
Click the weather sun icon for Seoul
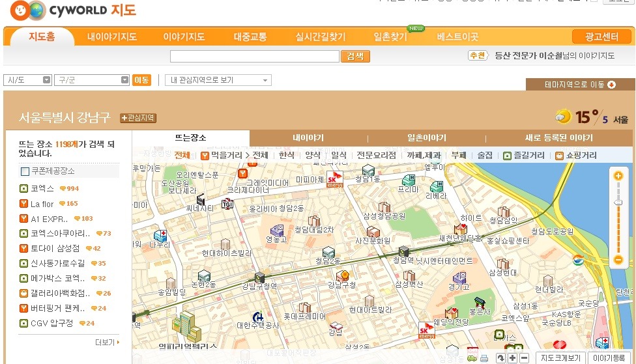[x=563, y=117]
